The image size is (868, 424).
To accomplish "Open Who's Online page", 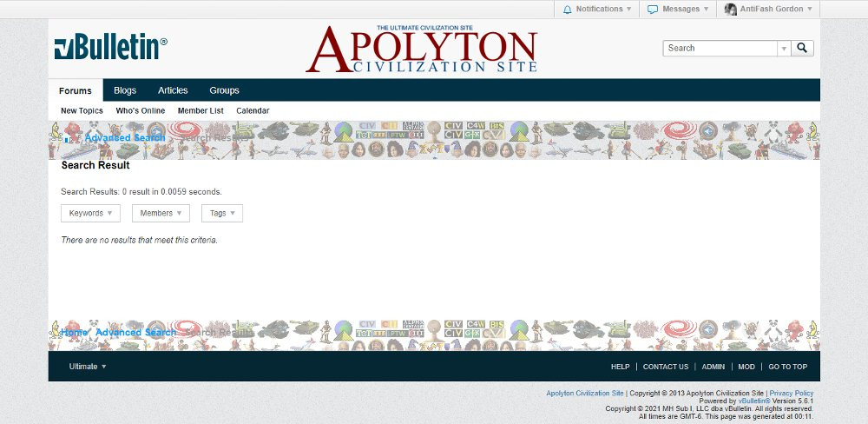I will (x=141, y=111).
